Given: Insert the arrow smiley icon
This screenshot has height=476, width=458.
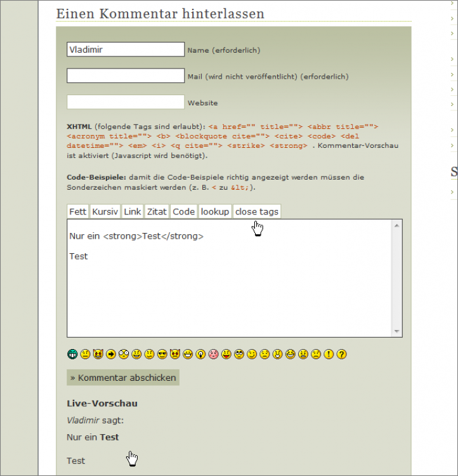Looking at the screenshot, I should [x=111, y=354].
